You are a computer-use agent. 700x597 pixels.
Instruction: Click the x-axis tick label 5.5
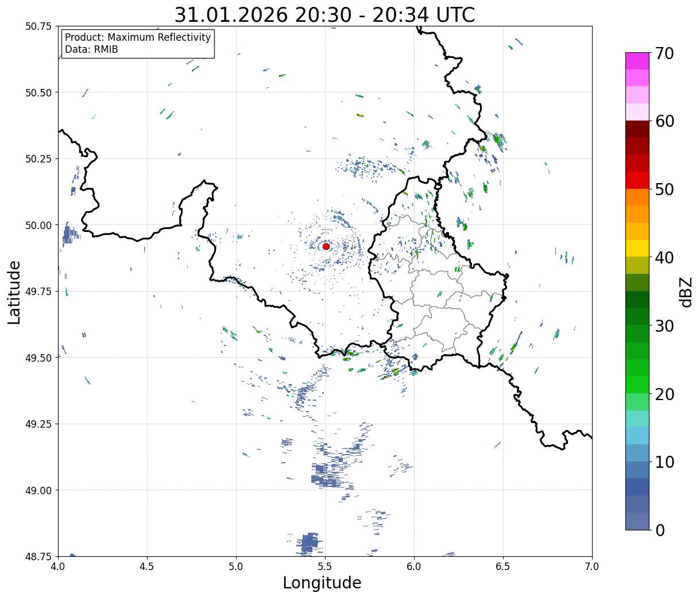click(x=325, y=566)
